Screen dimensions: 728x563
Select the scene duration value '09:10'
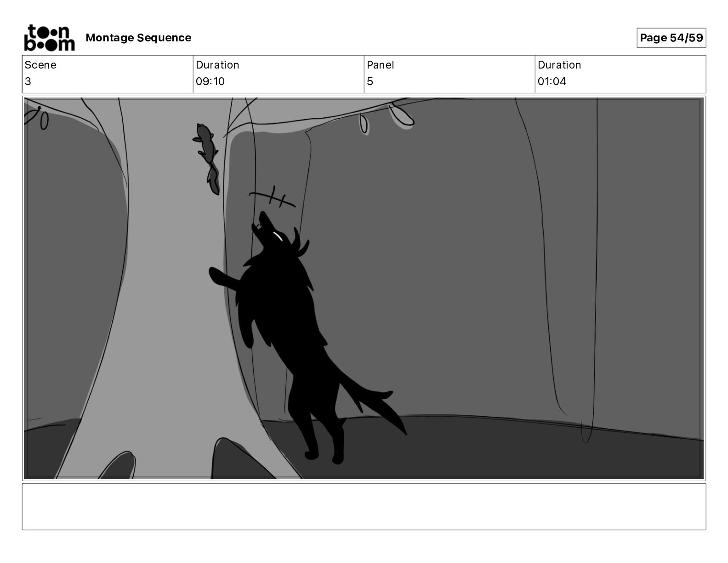coord(210,81)
